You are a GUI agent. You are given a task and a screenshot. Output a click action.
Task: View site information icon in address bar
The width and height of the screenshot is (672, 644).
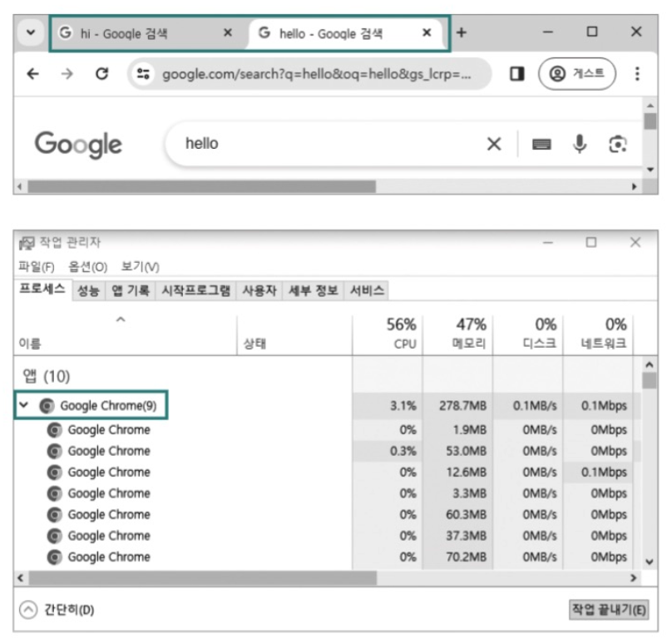143,74
